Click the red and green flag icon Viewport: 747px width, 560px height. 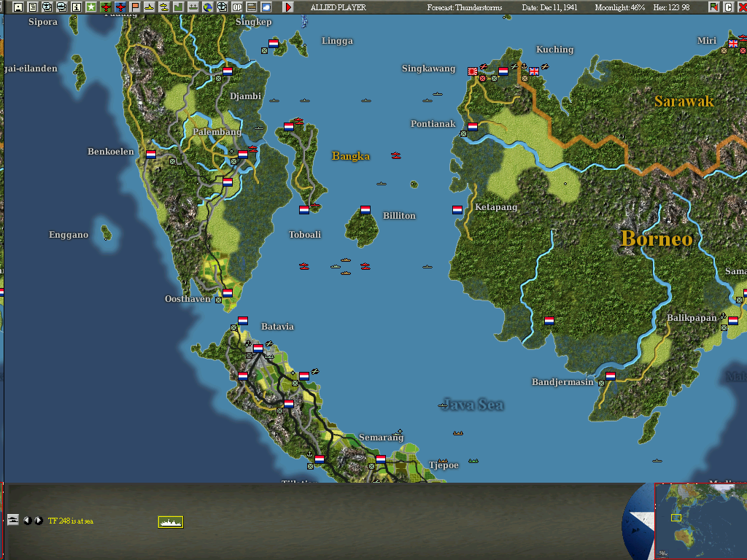pyautogui.click(x=713, y=7)
